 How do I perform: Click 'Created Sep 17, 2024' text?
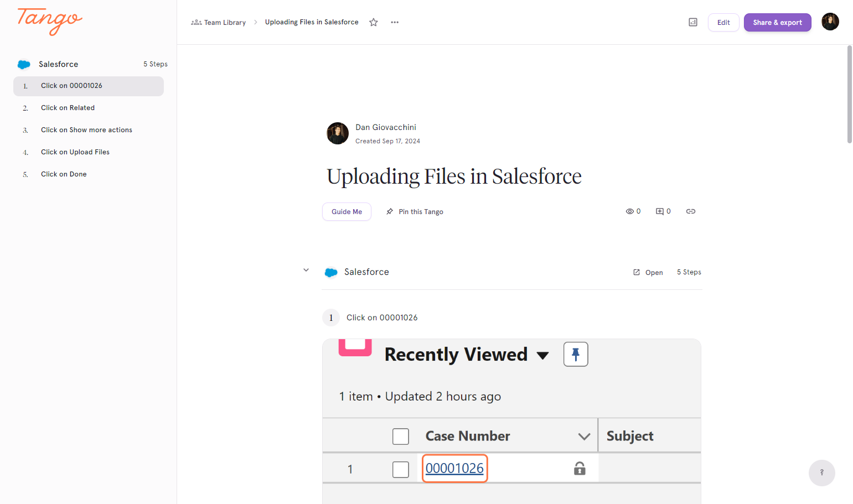pos(387,141)
